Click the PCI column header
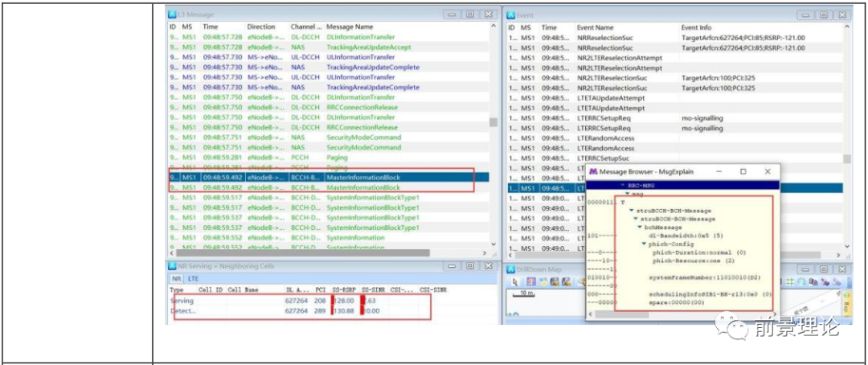Screen dimensions: 868x365 coord(320,289)
